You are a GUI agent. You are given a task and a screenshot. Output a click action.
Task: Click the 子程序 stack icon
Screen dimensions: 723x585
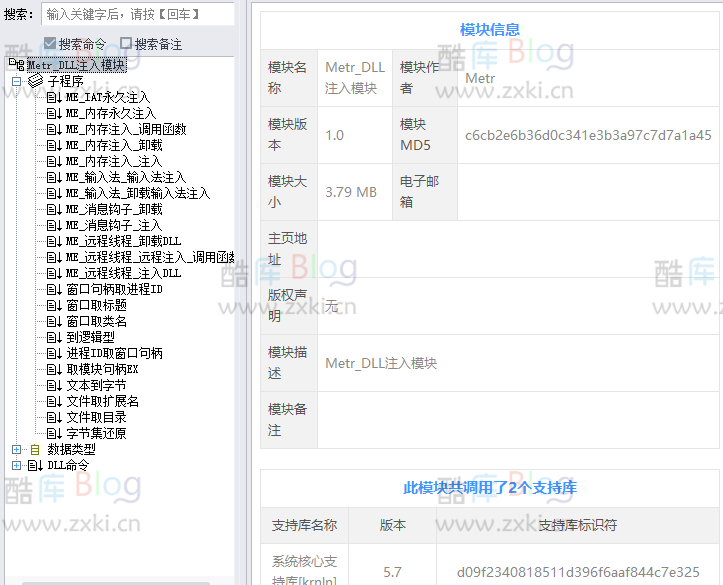[36, 81]
